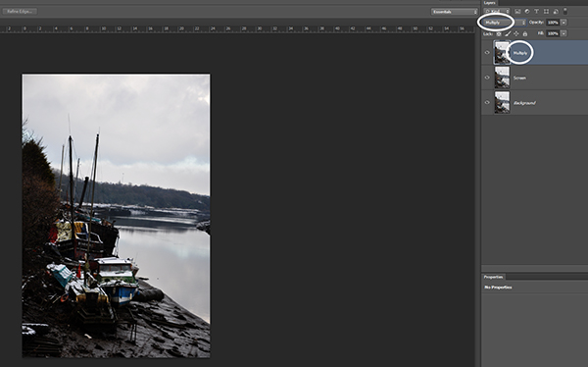Select the Screen layer thumbnail

pyautogui.click(x=502, y=78)
